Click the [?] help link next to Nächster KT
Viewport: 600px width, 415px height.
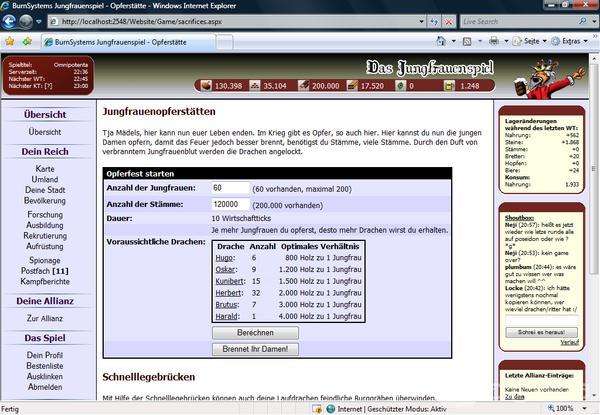[48, 86]
